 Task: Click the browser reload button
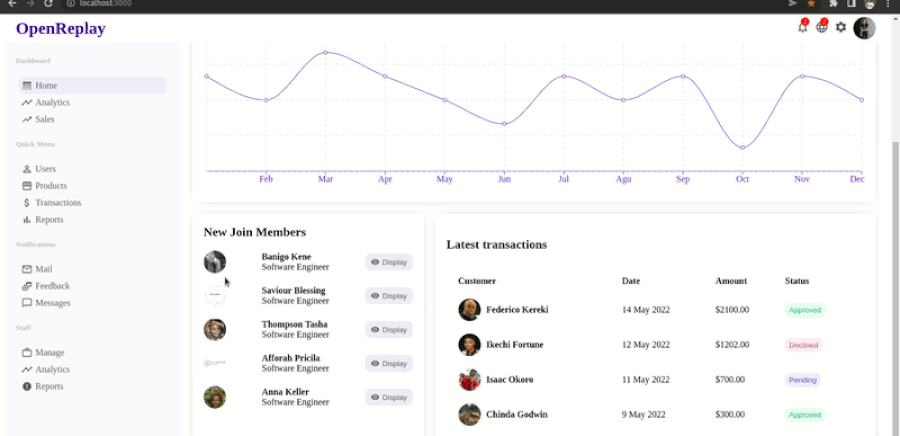click(49, 3)
